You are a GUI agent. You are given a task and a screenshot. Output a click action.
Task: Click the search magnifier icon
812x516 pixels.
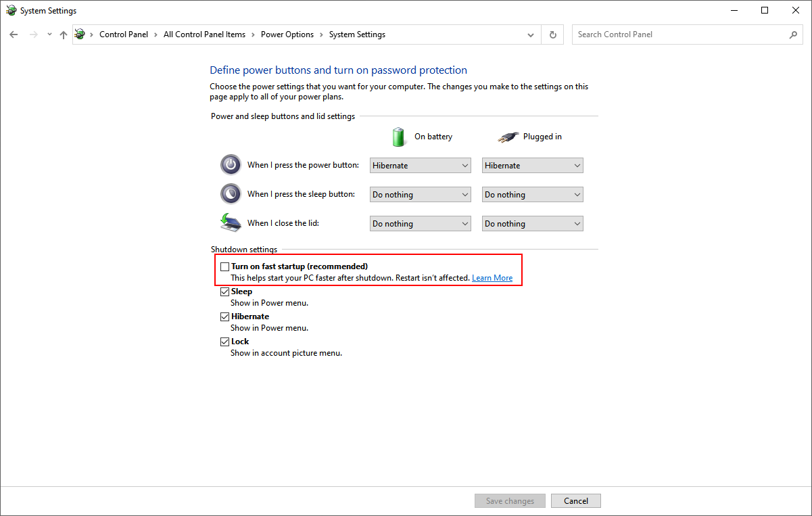click(x=792, y=34)
